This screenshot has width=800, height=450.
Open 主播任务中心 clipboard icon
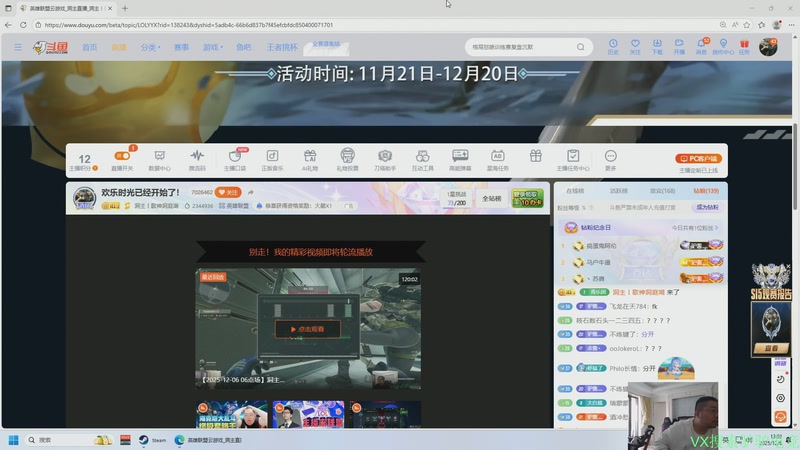pyautogui.click(x=573, y=160)
